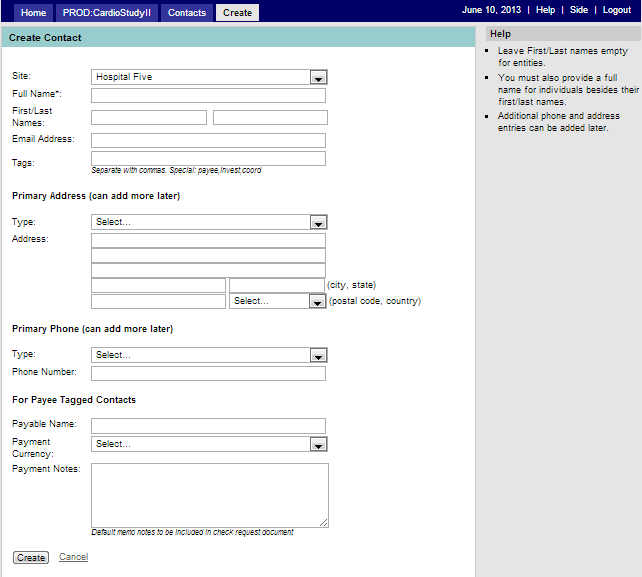This screenshot has width=642, height=577.
Task: Expand the Primary Phone Type dropdown
Action: click(x=209, y=355)
